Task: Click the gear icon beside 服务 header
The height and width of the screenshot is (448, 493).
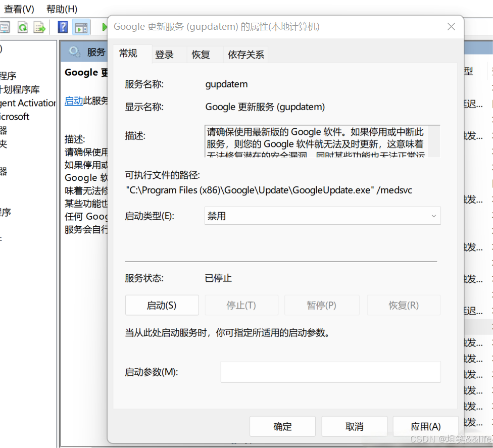Action: coord(75,51)
